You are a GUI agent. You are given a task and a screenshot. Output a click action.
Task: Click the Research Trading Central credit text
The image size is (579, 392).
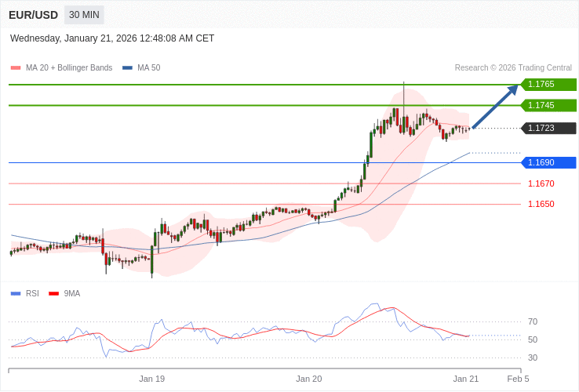coord(513,68)
